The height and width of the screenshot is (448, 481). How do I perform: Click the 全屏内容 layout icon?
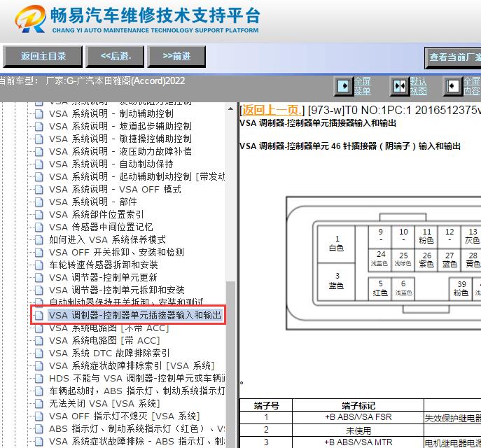[x=453, y=86]
